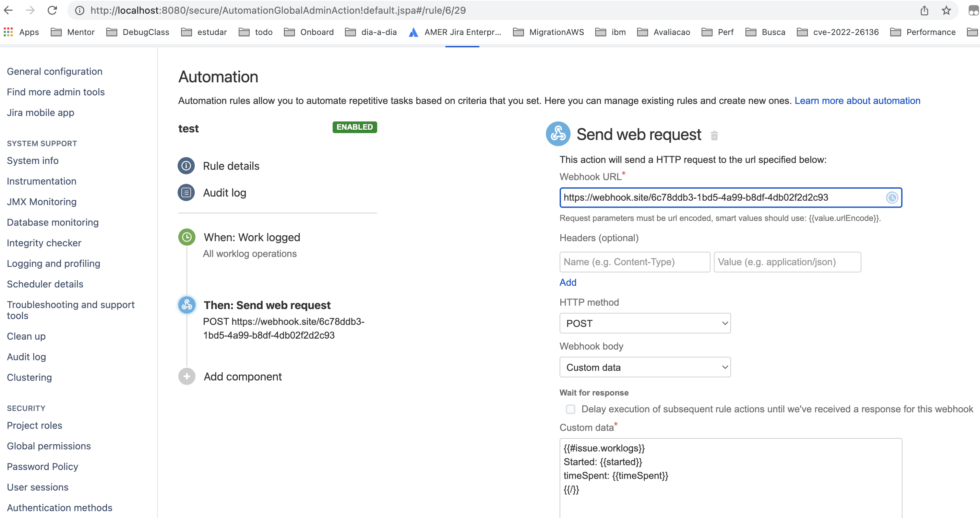Screen dimensions: 980x518
Task: Bookmark the page with the star icon
Action: pos(946,10)
